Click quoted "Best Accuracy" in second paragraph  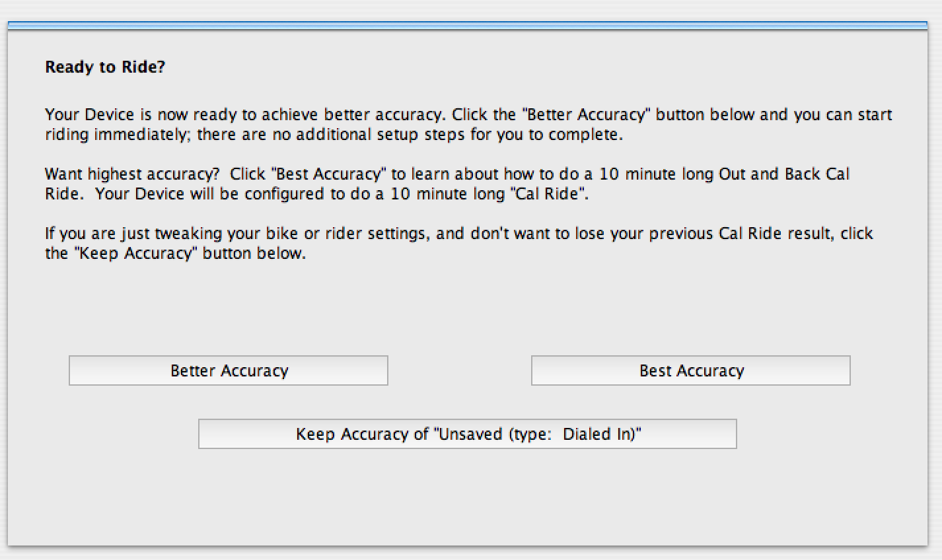coord(328,174)
